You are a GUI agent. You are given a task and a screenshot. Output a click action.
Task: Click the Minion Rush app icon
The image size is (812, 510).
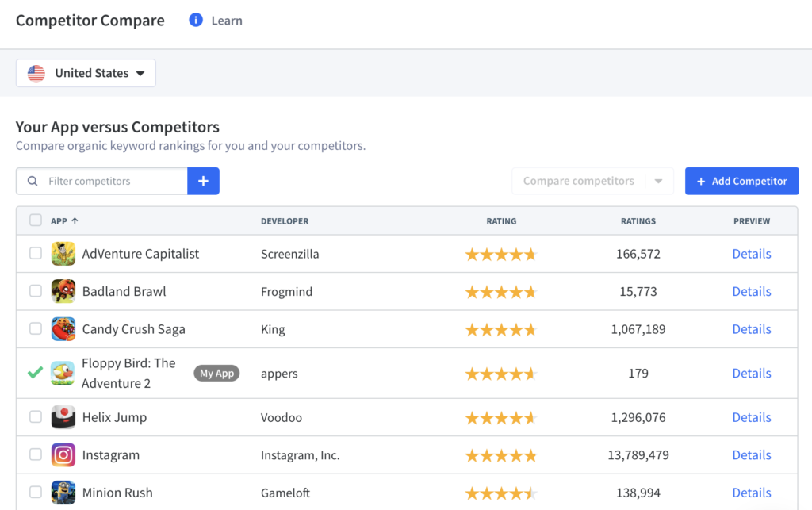[x=63, y=493]
